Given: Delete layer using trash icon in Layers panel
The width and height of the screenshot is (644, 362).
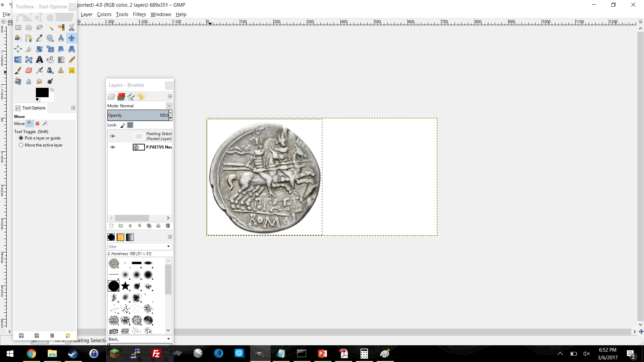Looking at the screenshot, I should pyautogui.click(x=168, y=226).
